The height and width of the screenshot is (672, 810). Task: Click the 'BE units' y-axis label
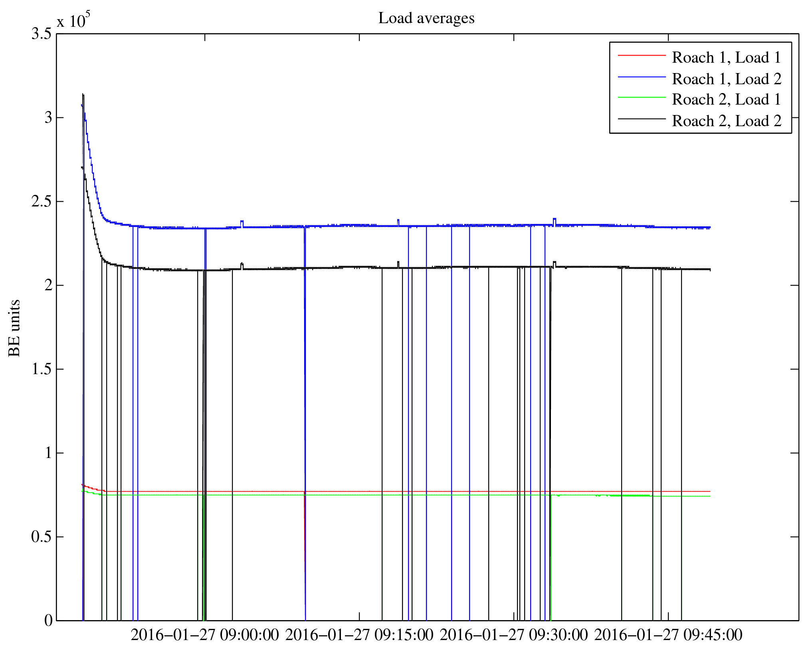pyautogui.click(x=14, y=327)
